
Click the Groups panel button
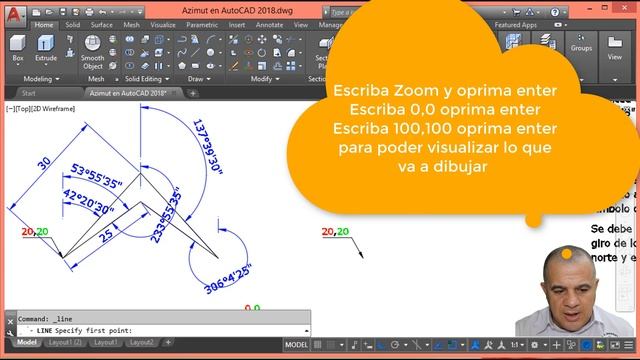coord(581,44)
